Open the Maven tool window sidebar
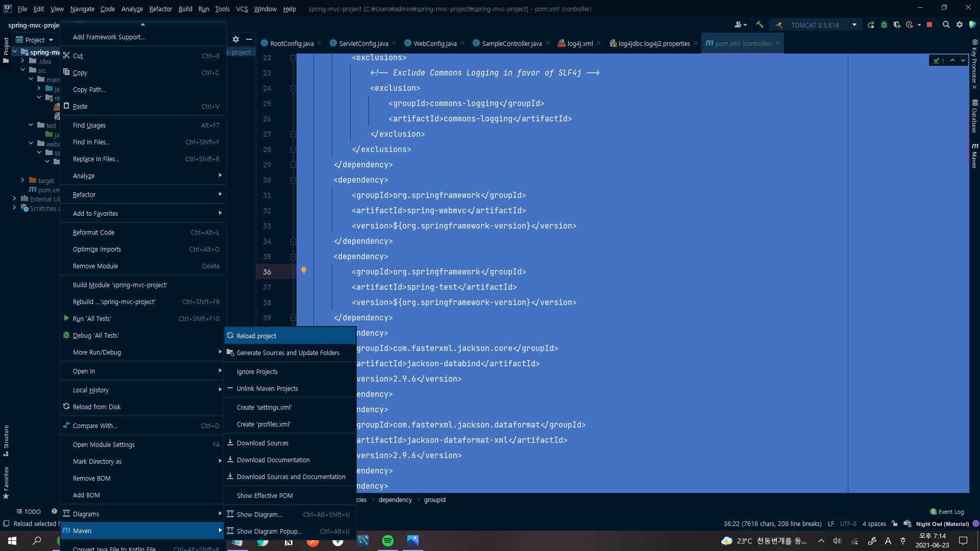Image resolution: width=980 pixels, height=551 pixels. (x=974, y=156)
